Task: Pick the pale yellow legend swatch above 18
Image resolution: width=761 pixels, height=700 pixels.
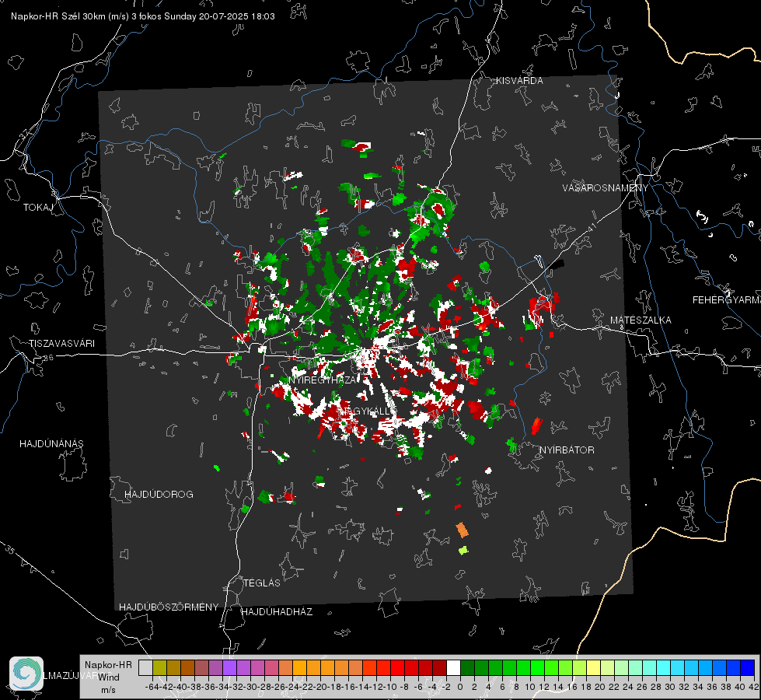Action: click(594, 668)
